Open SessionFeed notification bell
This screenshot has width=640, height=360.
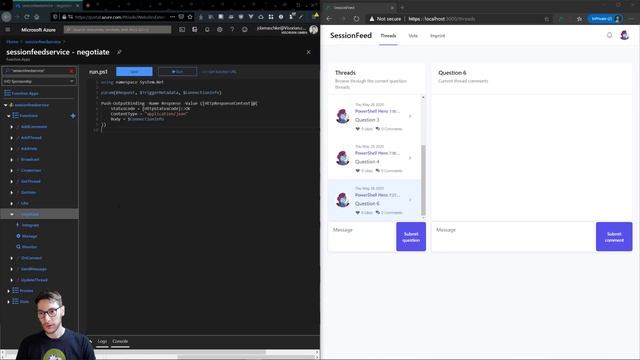coord(609,36)
